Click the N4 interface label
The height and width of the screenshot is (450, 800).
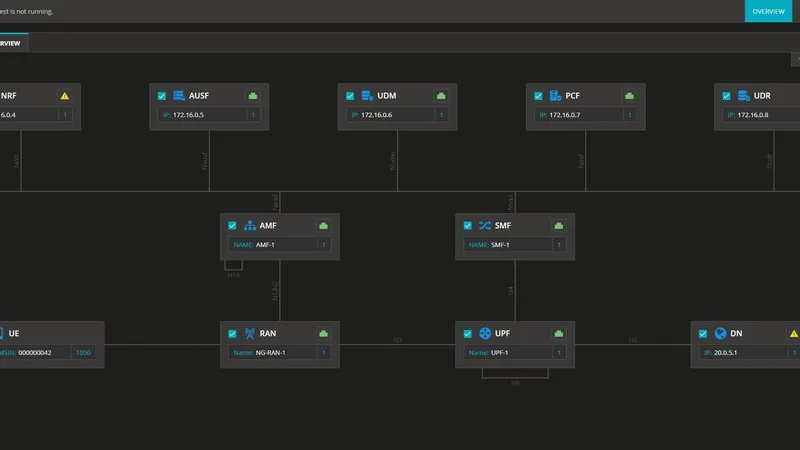511,291
